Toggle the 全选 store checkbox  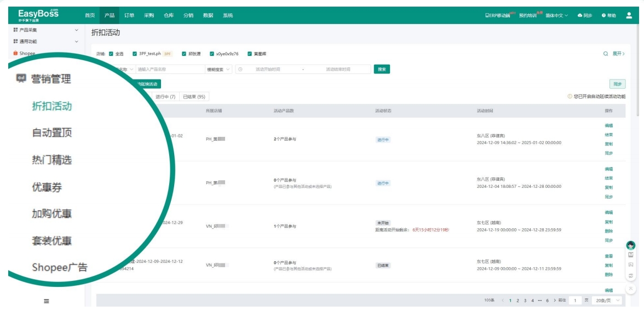coord(111,54)
